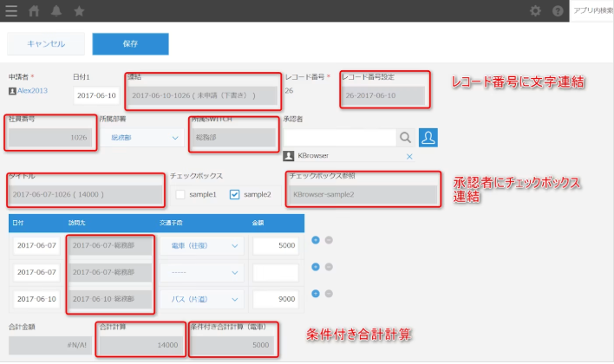Click the 社員番号 field showing 1026
Screen dimensions: 614x364
click(x=50, y=138)
